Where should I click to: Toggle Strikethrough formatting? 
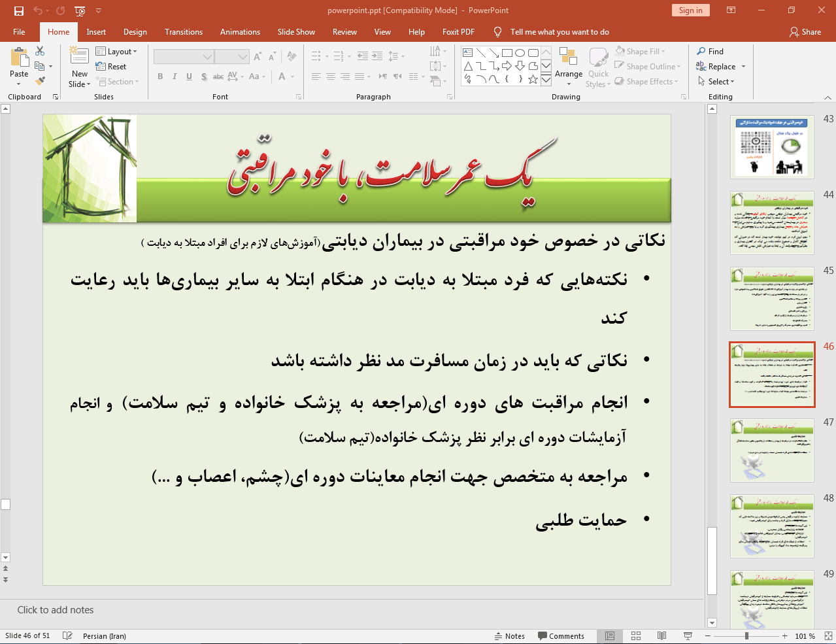pos(218,76)
